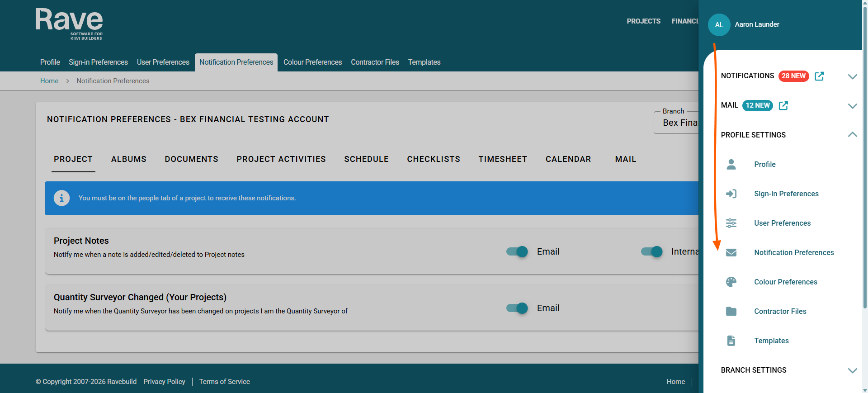Expand the Branch Settings section
The width and height of the screenshot is (868, 393).
tap(852, 370)
